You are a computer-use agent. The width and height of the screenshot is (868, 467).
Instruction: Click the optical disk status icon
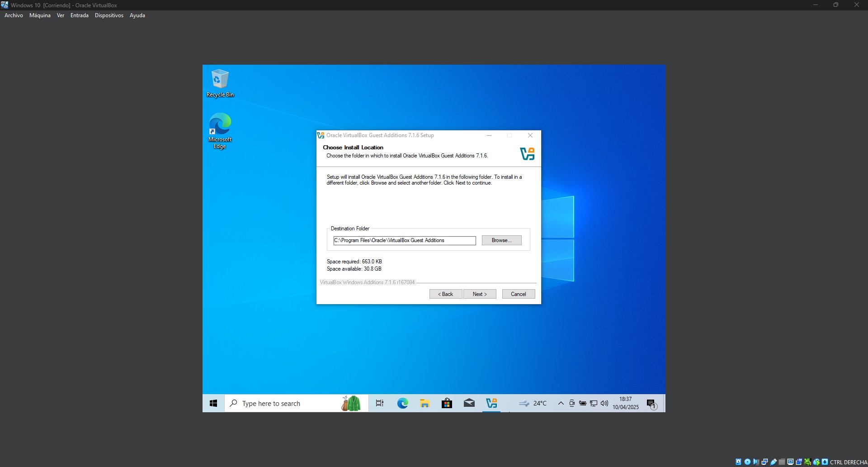747,462
